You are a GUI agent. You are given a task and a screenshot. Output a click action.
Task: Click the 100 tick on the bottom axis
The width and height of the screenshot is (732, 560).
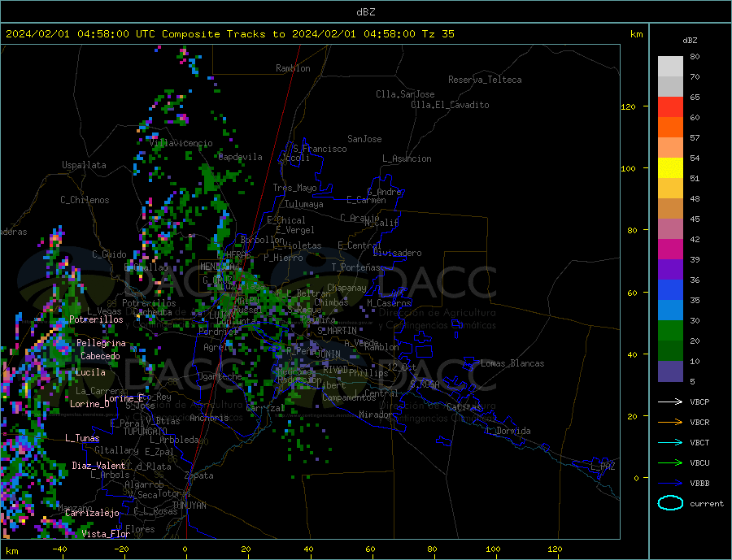[x=494, y=549]
